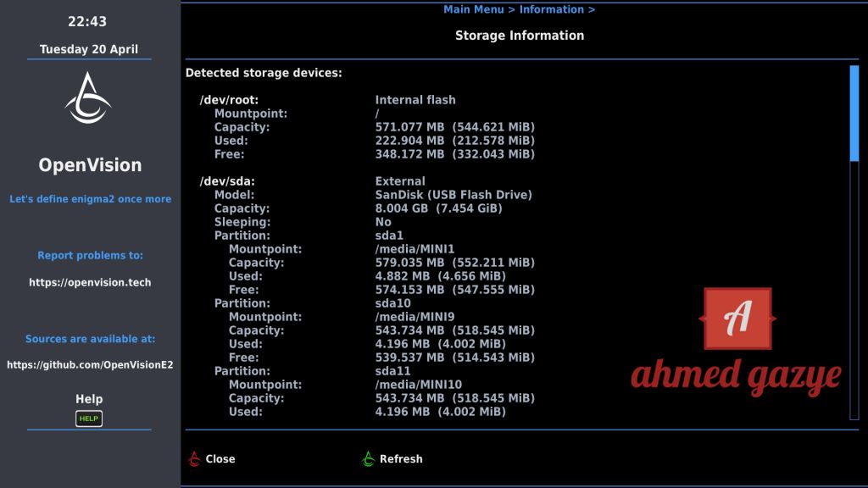Click the /media/MINI1 mountpoint
Image resolution: width=868 pixels, height=488 pixels.
click(x=415, y=249)
